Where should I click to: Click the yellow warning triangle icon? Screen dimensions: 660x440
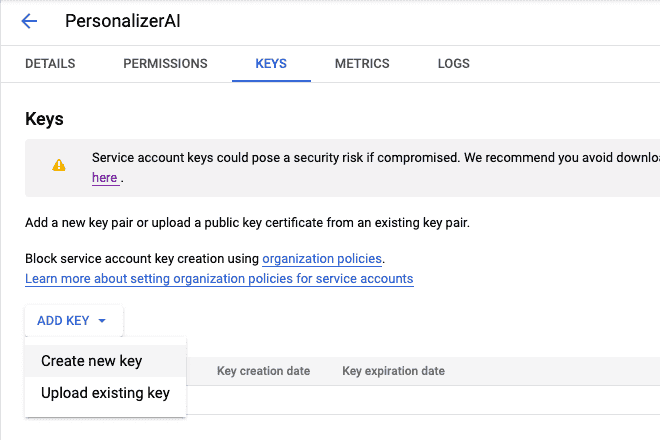pos(59,166)
